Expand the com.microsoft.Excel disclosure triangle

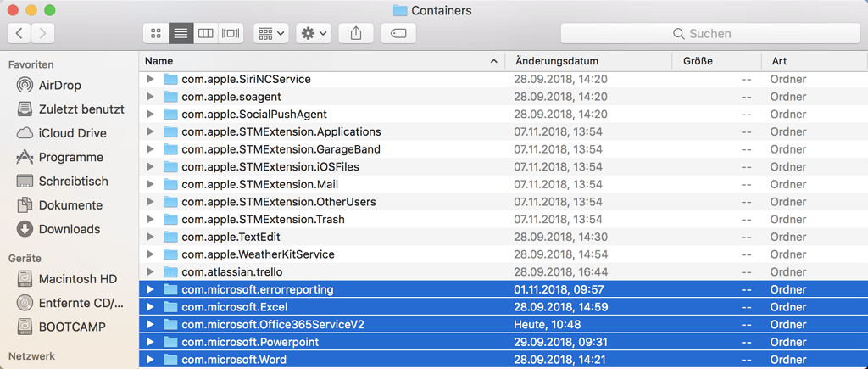coord(150,307)
